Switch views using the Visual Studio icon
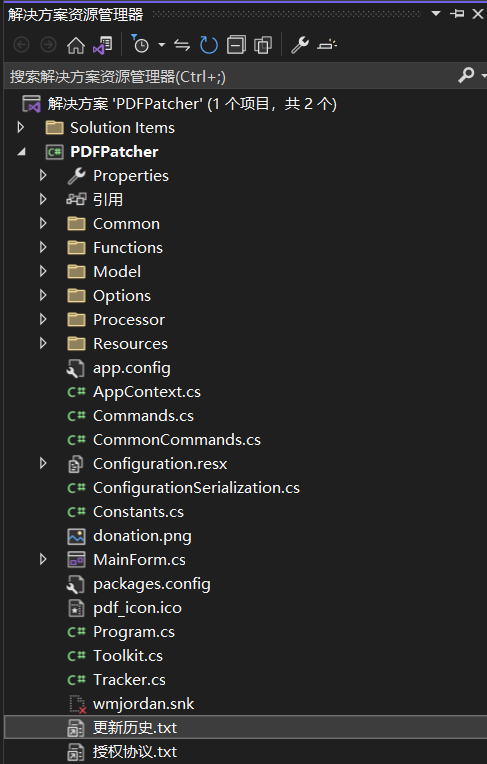This screenshot has width=487, height=764. (103, 45)
